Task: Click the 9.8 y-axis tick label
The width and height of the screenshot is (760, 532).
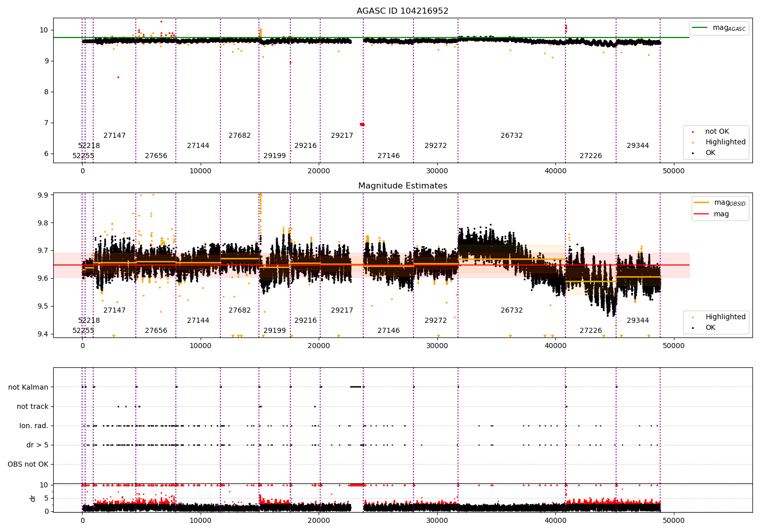Action: pyautogui.click(x=43, y=223)
